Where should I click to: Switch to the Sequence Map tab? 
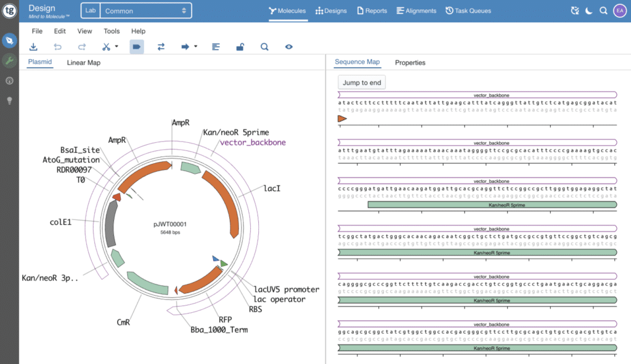(x=357, y=62)
